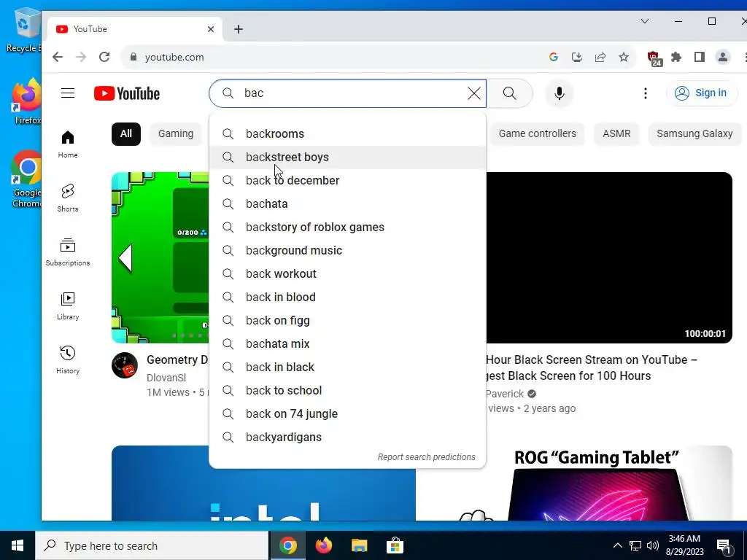Open the black screen 100-hour video thumbnail

609,257
